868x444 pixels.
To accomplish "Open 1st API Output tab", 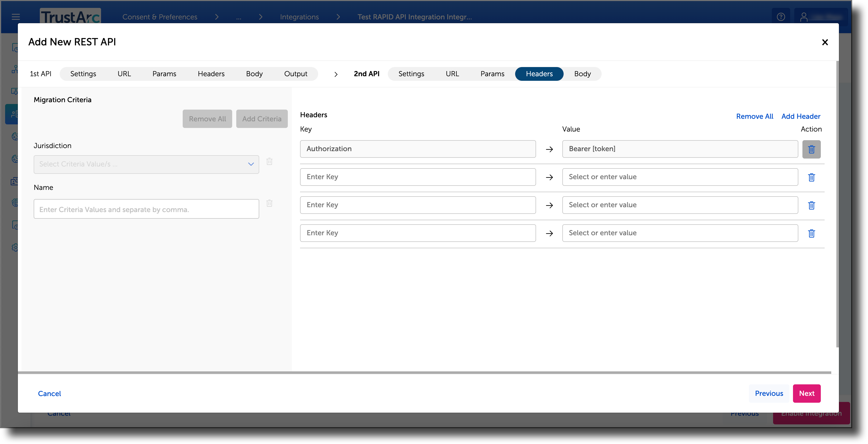I will (x=295, y=74).
